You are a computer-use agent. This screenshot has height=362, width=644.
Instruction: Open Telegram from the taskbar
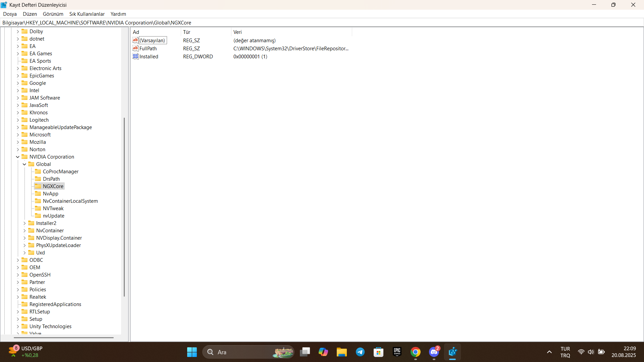pyautogui.click(x=360, y=352)
